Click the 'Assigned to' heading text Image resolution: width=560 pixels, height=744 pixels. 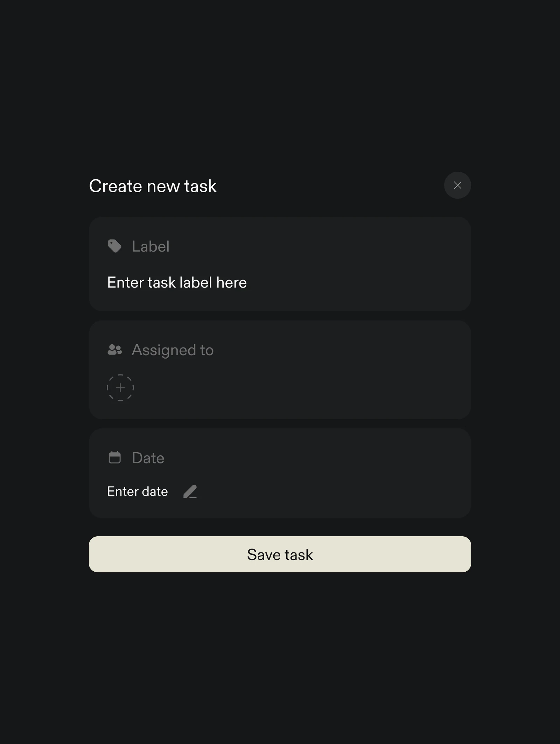coord(173,350)
